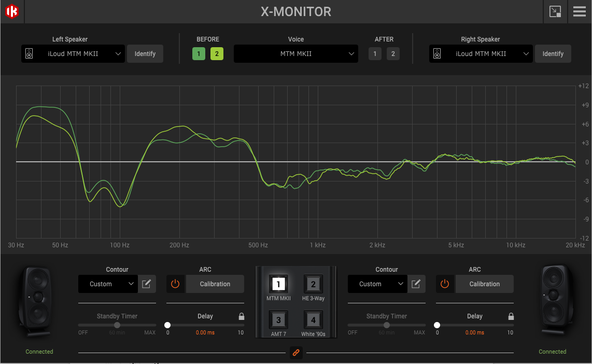Start the right speaker ARC Calibration
The image size is (592, 364).
click(x=484, y=284)
